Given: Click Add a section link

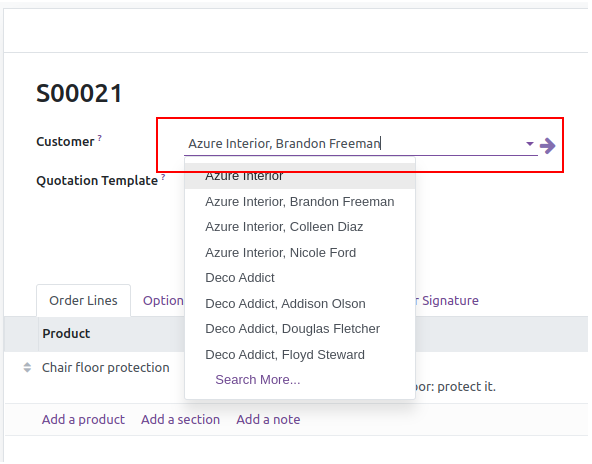Looking at the screenshot, I should (180, 420).
